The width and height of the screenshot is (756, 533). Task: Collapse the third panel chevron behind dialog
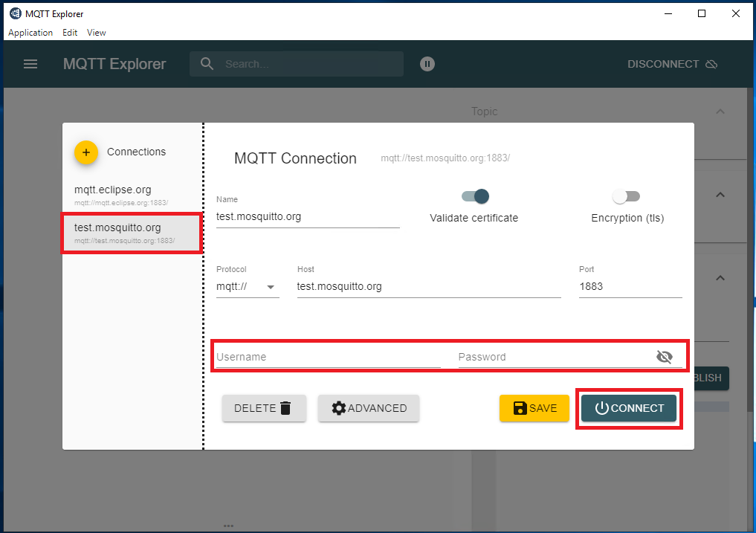click(x=720, y=278)
